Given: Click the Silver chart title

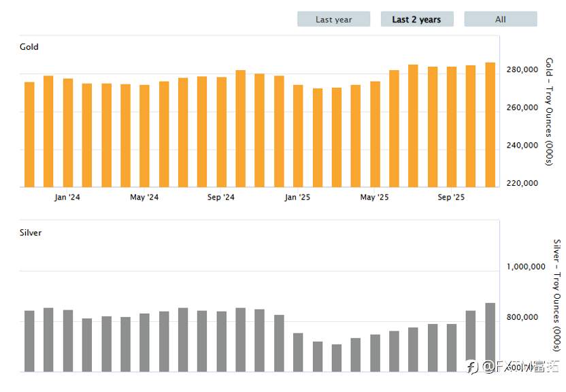Looking at the screenshot, I should [x=31, y=233].
